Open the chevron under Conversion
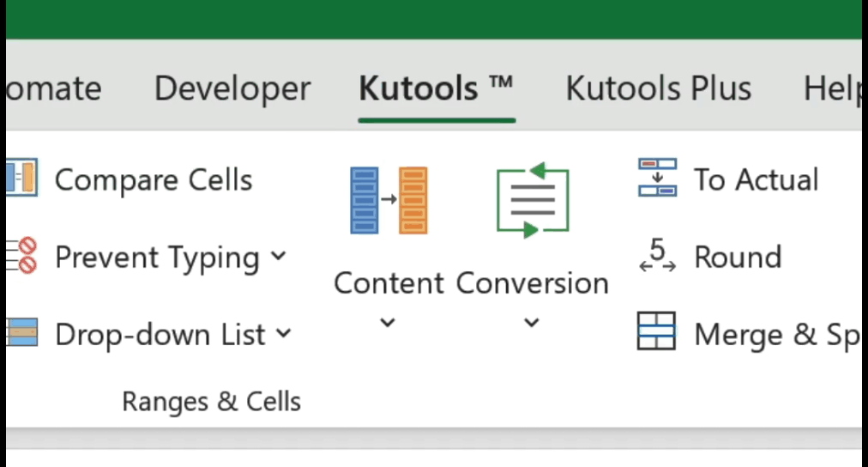 [532, 323]
